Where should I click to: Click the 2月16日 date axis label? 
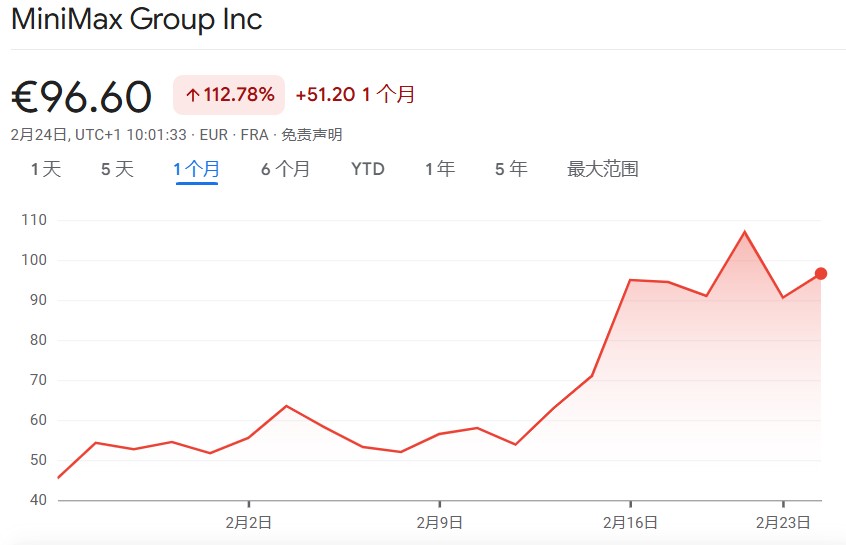(x=630, y=522)
